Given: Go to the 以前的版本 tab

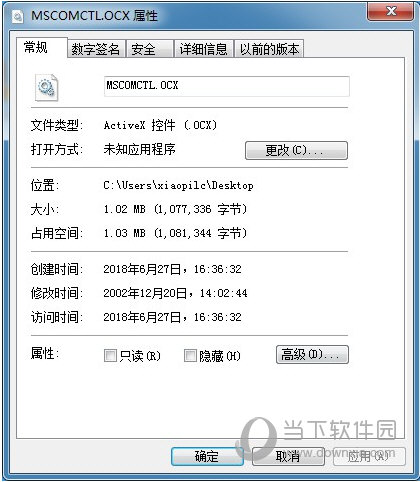Looking at the screenshot, I should coord(269,49).
